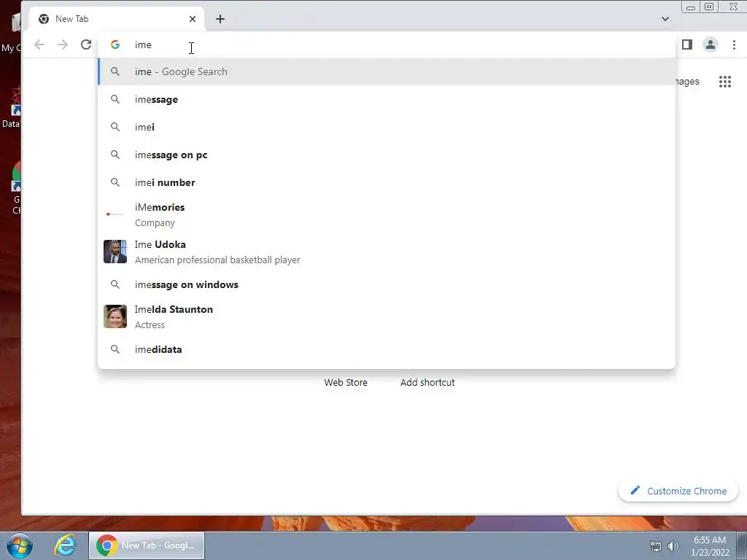747x560 pixels.
Task: Click the Ime Udoka photo thumbnail
Action: point(115,252)
